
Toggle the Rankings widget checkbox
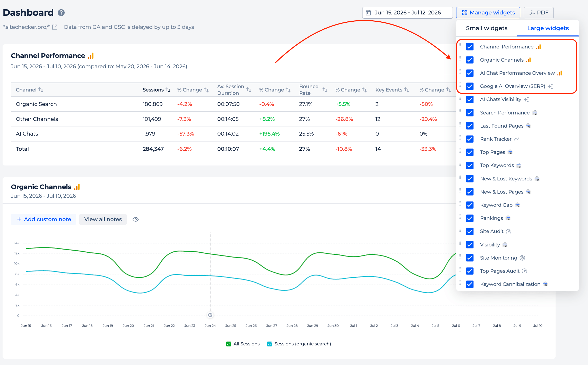[x=470, y=218]
